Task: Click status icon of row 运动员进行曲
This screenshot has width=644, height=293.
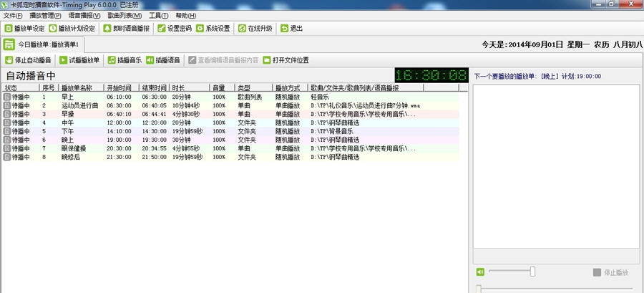Action: coord(7,105)
